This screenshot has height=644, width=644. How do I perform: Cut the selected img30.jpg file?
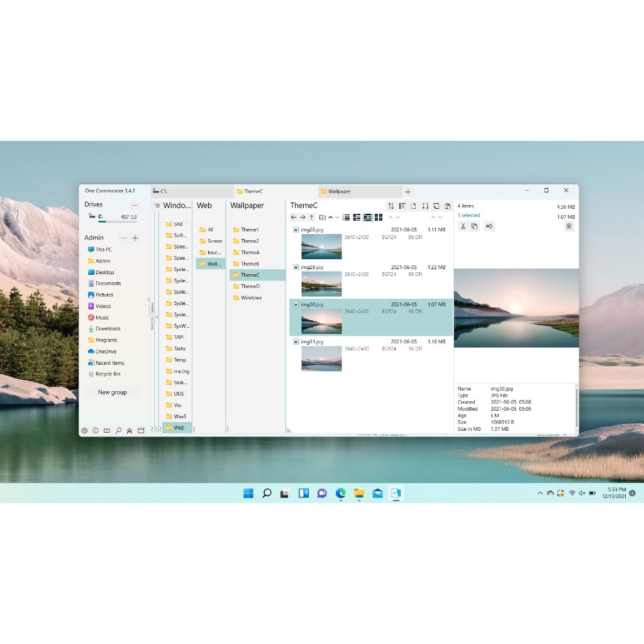[464, 226]
